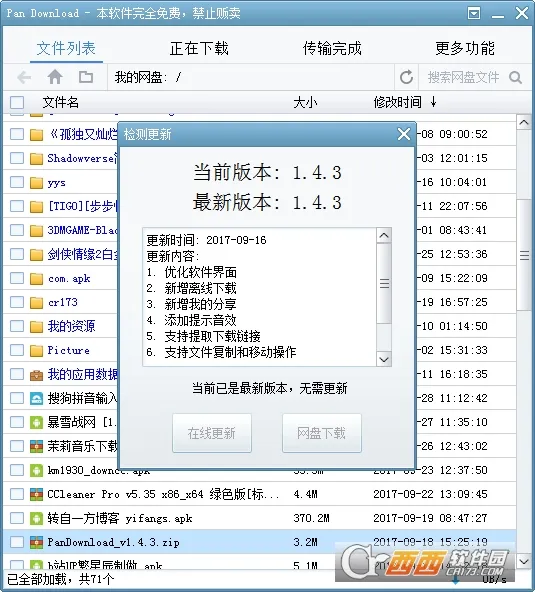Check the box for the yys folder
The height and width of the screenshot is (592, 535).
coord(17,182)
